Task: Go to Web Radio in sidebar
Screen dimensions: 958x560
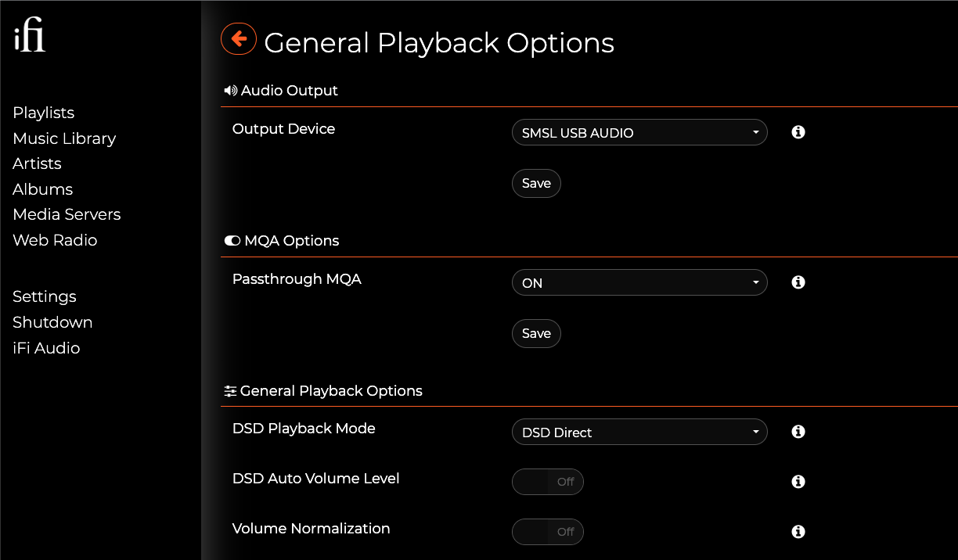Action: click(x=55, y=240)
